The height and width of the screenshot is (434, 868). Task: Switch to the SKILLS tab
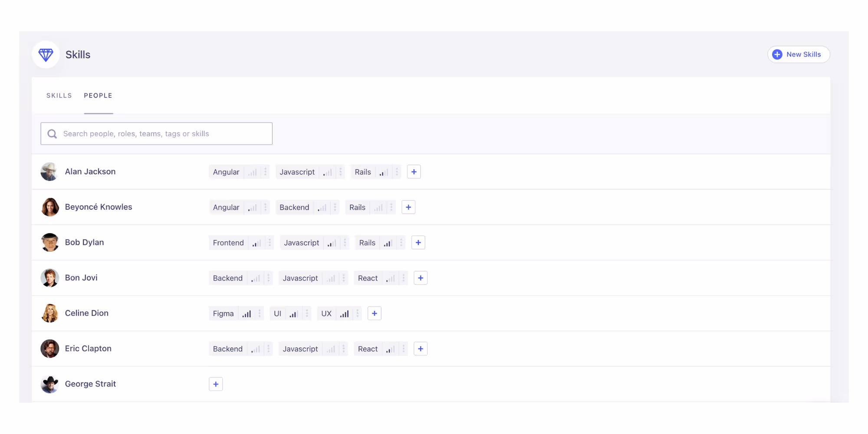59,95
